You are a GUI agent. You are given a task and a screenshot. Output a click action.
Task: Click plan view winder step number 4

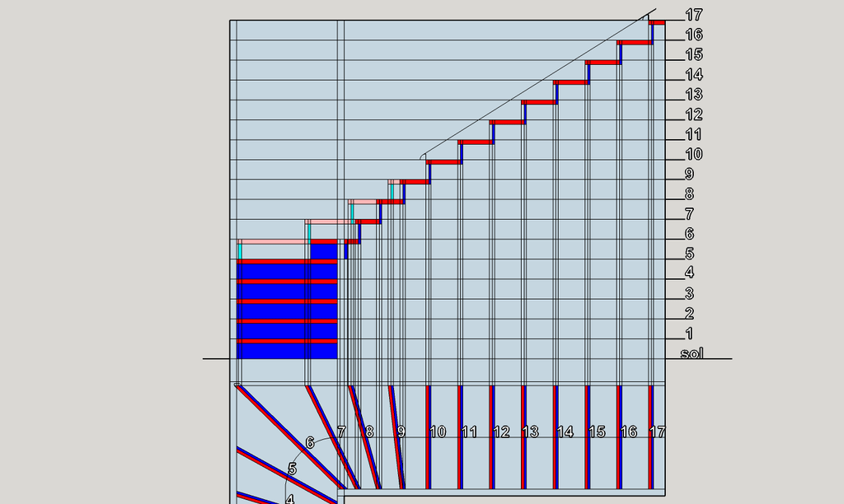coord(289,498)
